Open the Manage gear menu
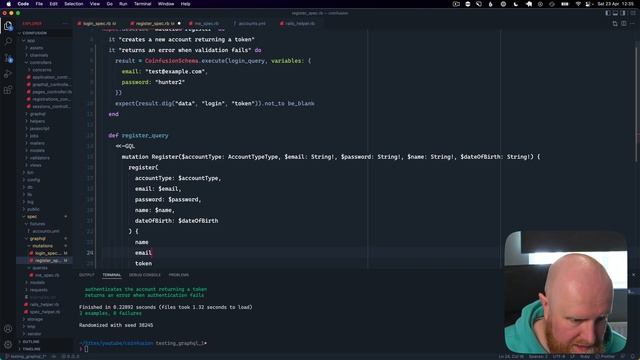This screenshot has width=640, height=360. click(8, 344)
